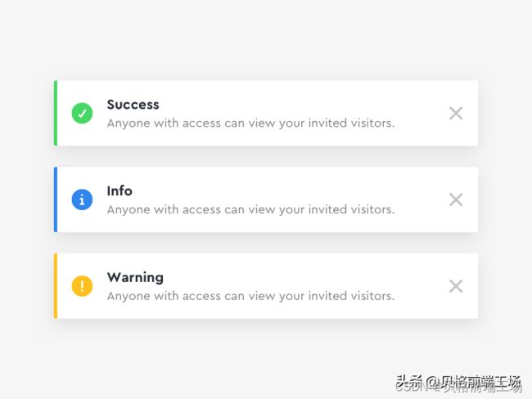Click blank space between Warning text and X
Viewport: 532px width, 399px height.
(x=422, y=286)
